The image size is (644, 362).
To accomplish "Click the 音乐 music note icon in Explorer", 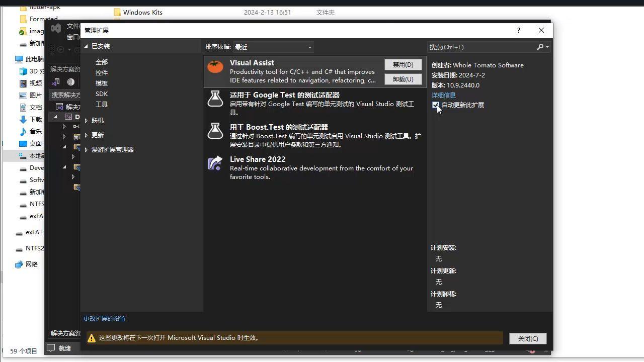I will tap(23, 131).
